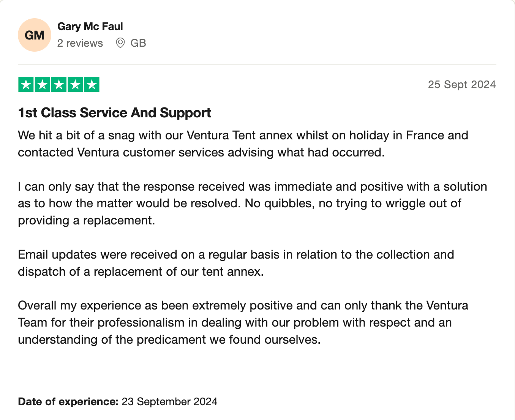This screenshot has height=420, width=515.
Task: Click the divider line under reviewer info
Action: pyautogui.click(x=257, y=64)
